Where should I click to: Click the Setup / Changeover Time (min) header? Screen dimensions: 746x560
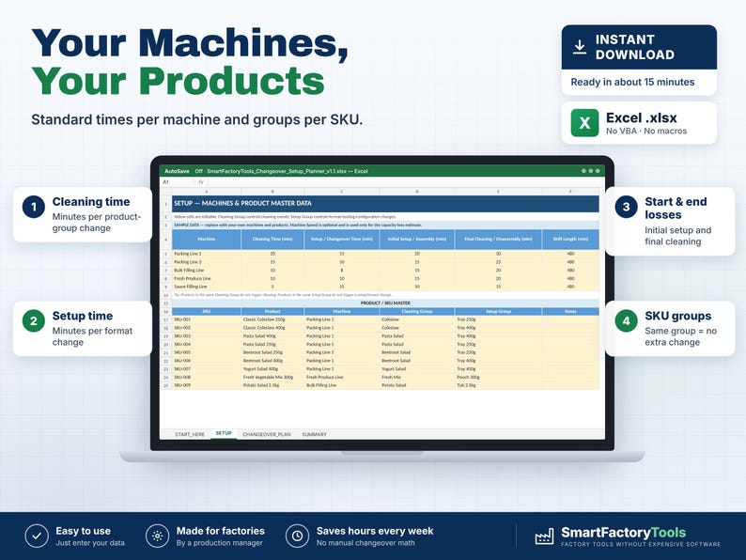342,240
